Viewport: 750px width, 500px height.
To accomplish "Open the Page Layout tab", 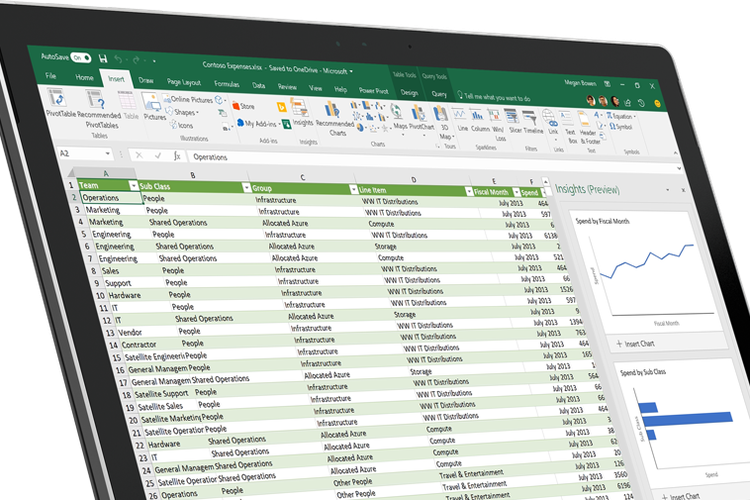I will (x=184, y=82).
